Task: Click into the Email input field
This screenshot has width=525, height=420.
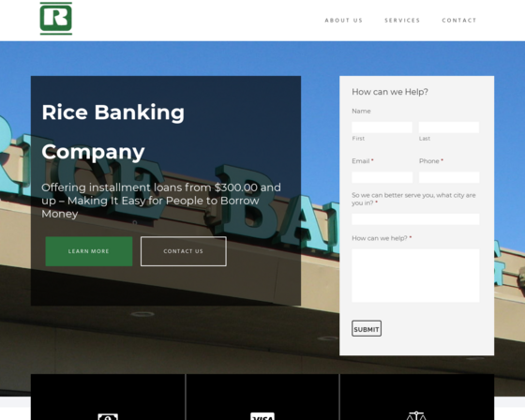Action: [382, 177]
